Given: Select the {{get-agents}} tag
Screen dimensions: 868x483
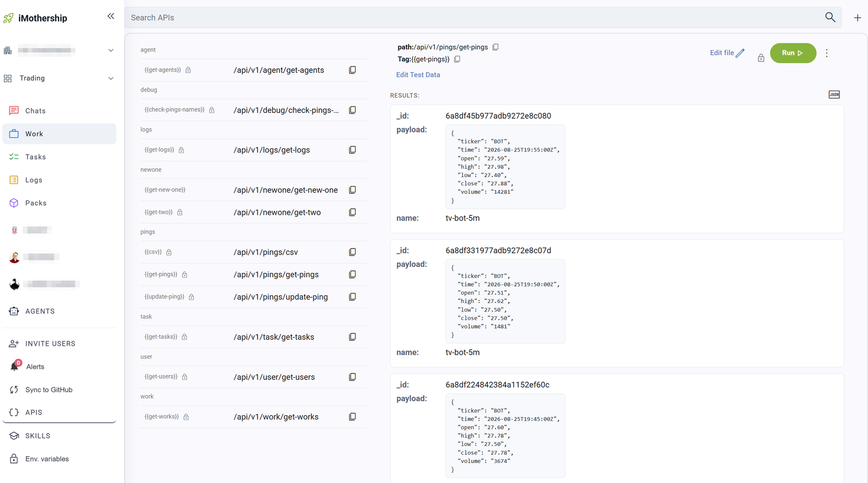Looking at the screenshot, I should click(163, 70).
